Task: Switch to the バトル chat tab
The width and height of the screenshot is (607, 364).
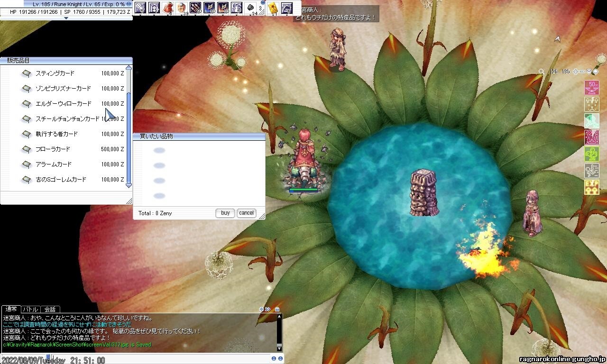Action: [30, 309]
